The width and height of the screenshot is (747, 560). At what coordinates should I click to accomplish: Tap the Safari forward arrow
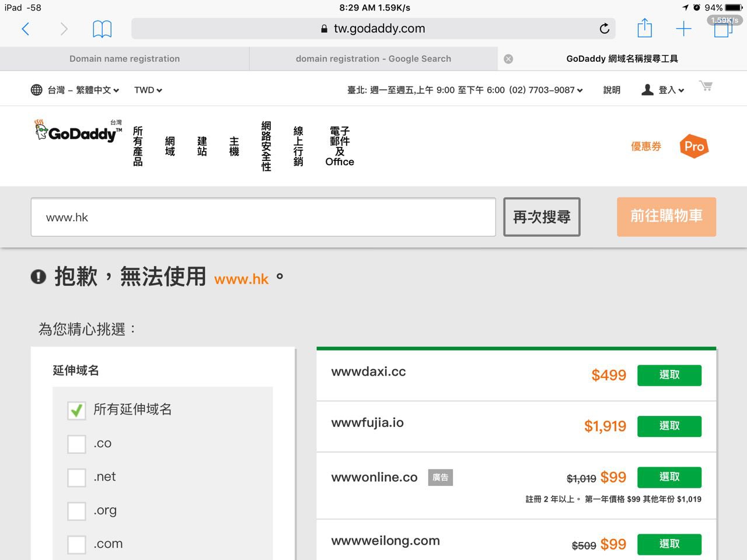tap(64, 29)
